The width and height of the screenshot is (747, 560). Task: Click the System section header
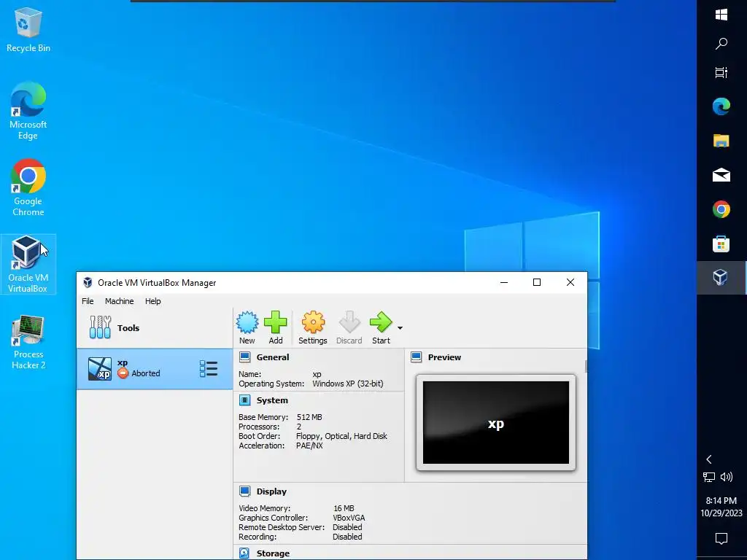click(x=272, y=400)
